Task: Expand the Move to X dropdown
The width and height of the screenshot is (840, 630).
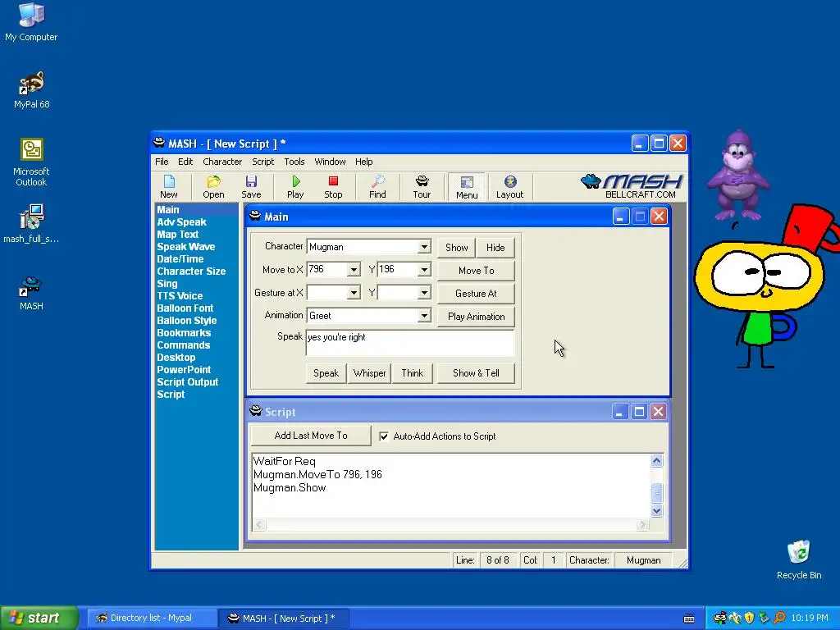Action: coord(354,269)
